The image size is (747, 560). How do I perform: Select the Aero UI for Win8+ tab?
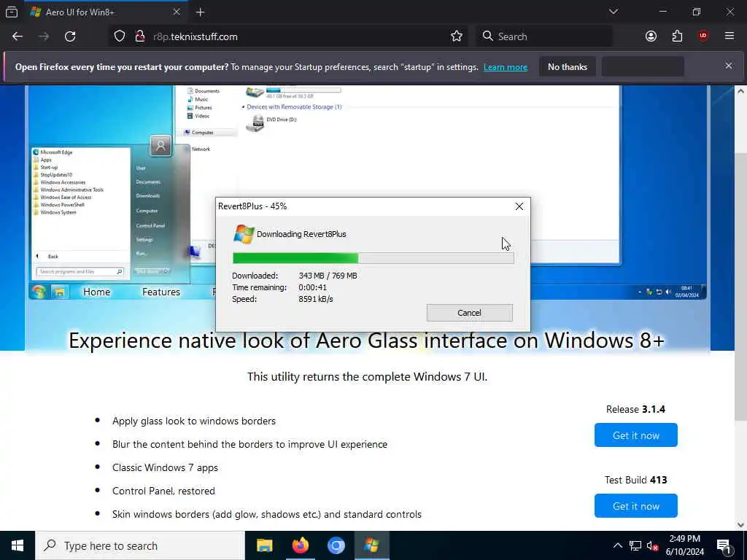tap(105, 12)
